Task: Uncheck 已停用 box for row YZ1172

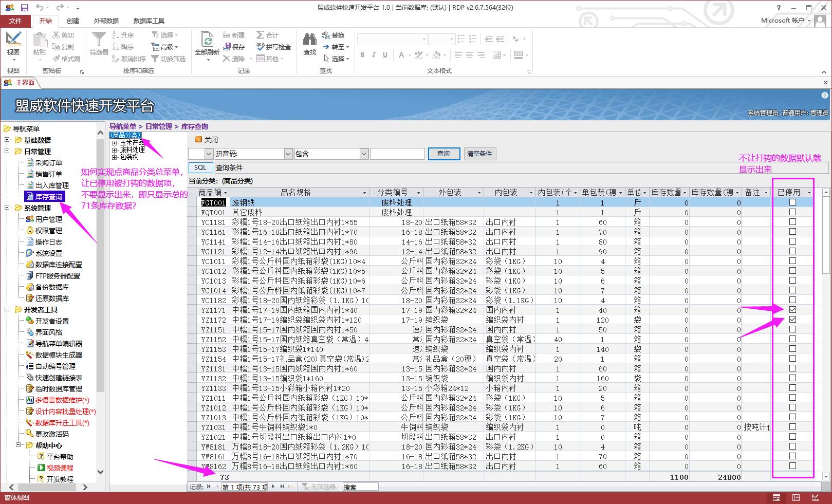Action: 792,320
